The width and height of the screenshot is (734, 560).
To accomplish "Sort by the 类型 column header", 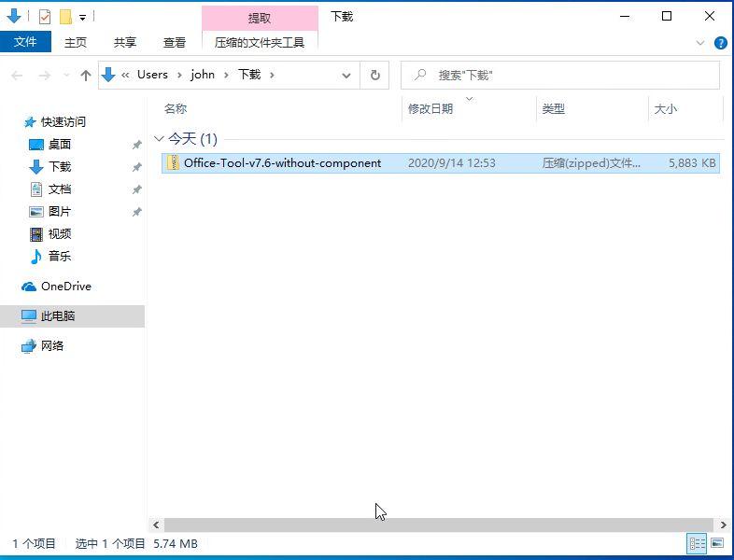I will pyautogui.click(x=554, y=109).
